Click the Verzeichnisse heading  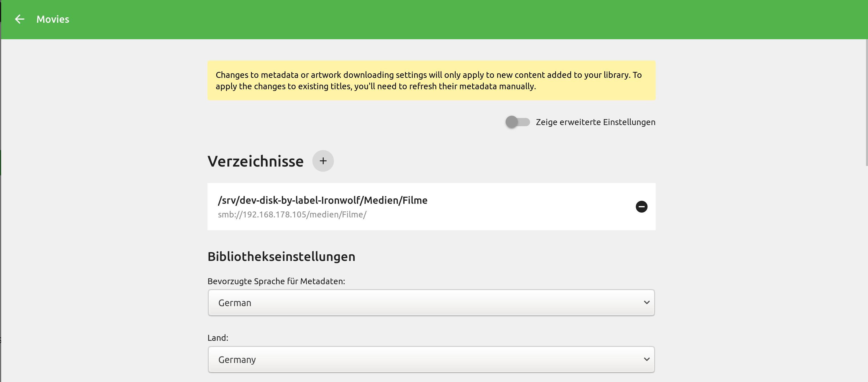(256, 161)
